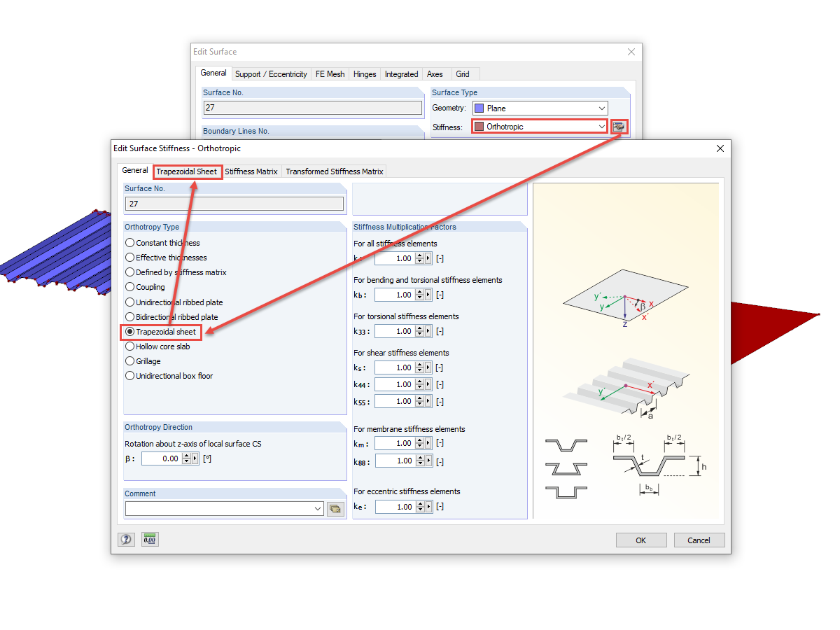Viewport: 840px width, 630px height.
Task: Click the OK button
Action: pos(640,540)
